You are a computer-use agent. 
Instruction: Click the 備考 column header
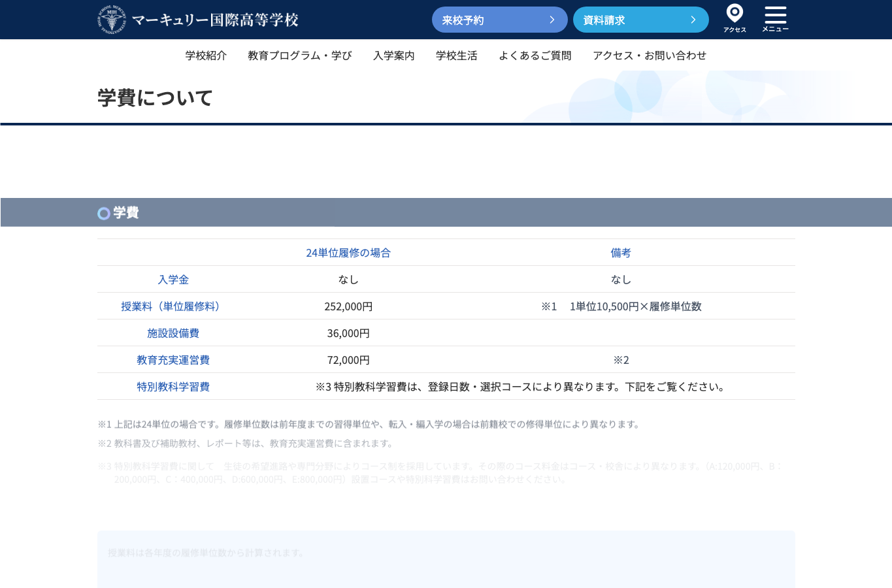pos(621,253)
